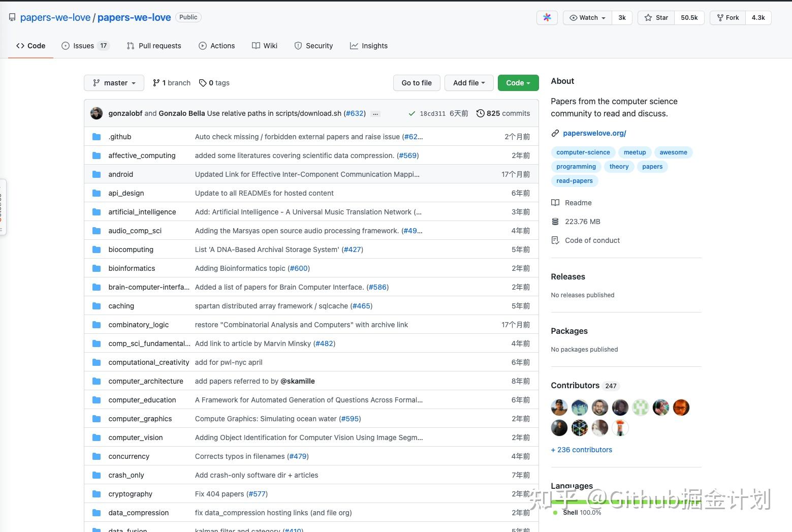Open the Watch notifications dropdown

click(x=588, y=18)
